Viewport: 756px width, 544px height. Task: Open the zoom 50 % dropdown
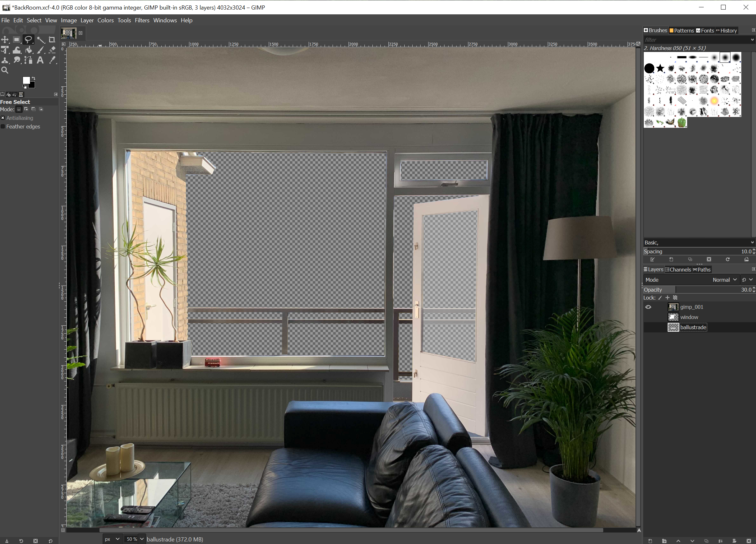(x=142, y=539)
